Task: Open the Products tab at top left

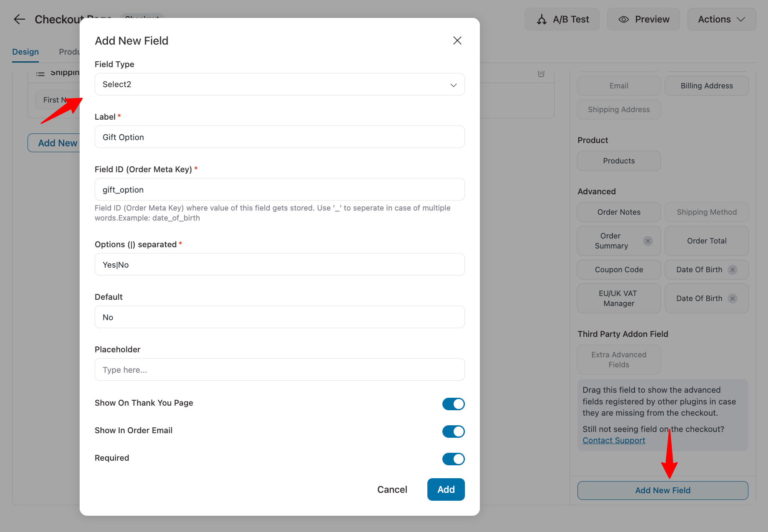Action: pos(70,51)
